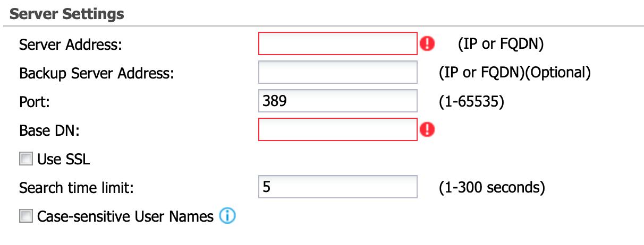Click the '(1-300 seconds)' hint text
The width and height of the screenshot is (644, 245).
[x=492, y=188]
